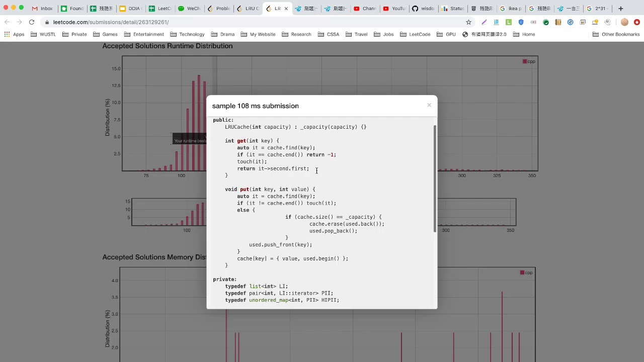The height and width of the screenshot is (362, 644).
Task: Go forward using the browser arrow
Action: click(x=19, y=22)
